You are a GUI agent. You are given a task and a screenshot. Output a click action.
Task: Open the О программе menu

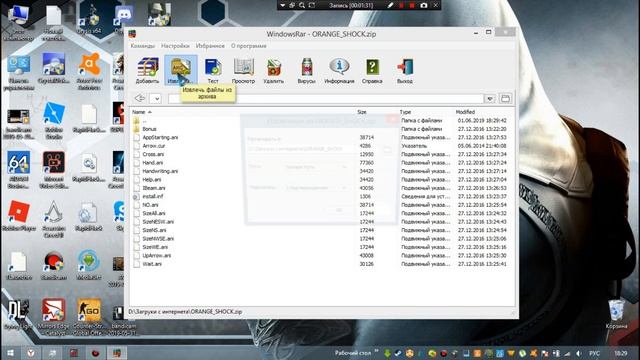tap(249, 46)
